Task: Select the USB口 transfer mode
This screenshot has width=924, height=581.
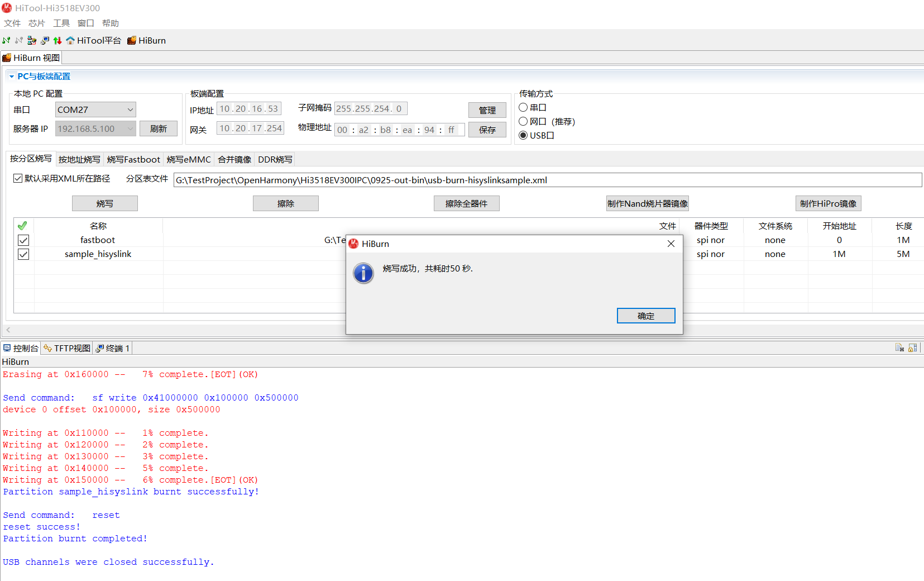Action: click(523, 135)
